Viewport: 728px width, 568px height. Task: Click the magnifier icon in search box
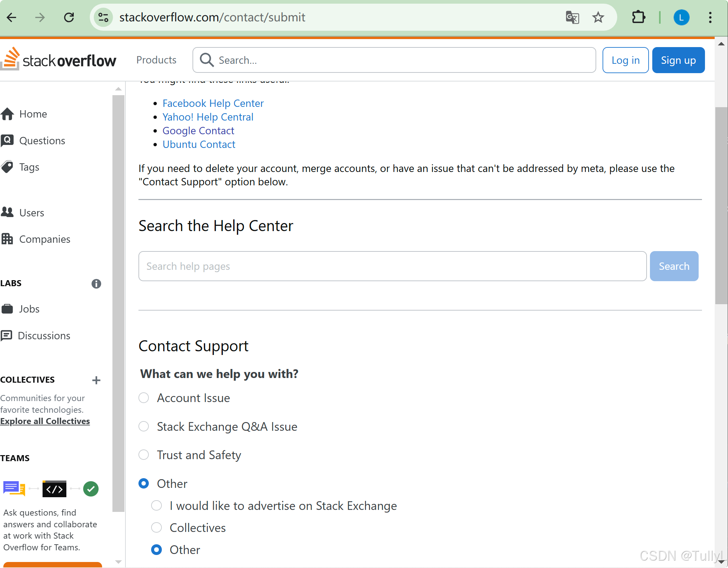click(x=207, y=60)
